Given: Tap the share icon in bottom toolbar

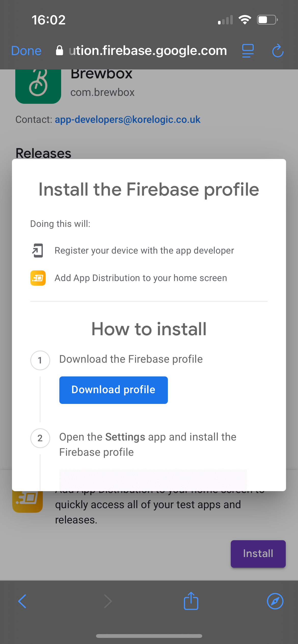Looking at the screenshot, I should click(191, 601).
